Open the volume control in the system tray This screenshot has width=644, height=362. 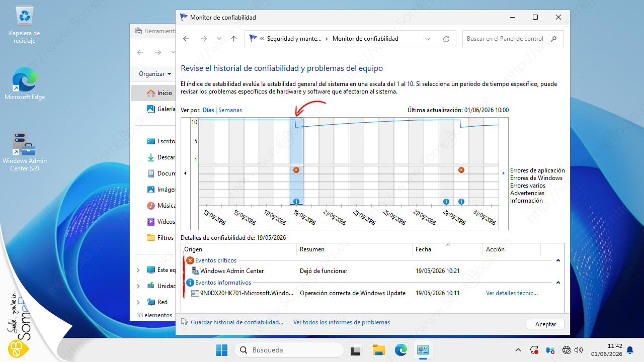(578, 350)
